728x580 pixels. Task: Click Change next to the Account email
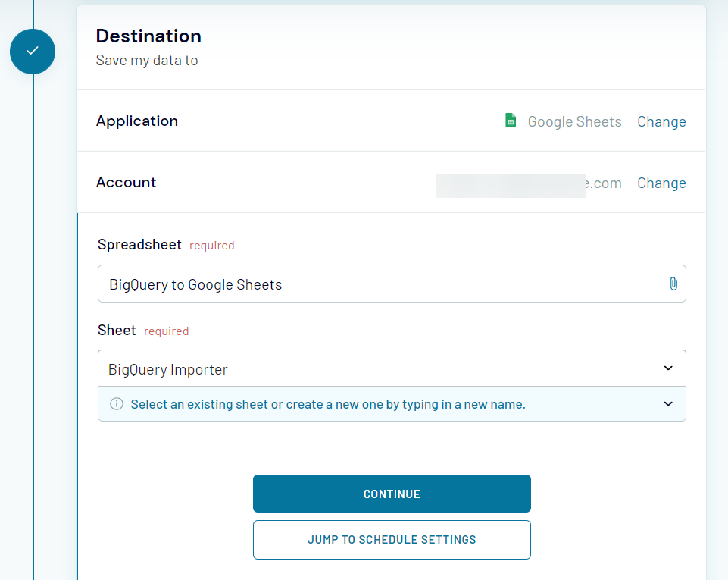point(661,183)
